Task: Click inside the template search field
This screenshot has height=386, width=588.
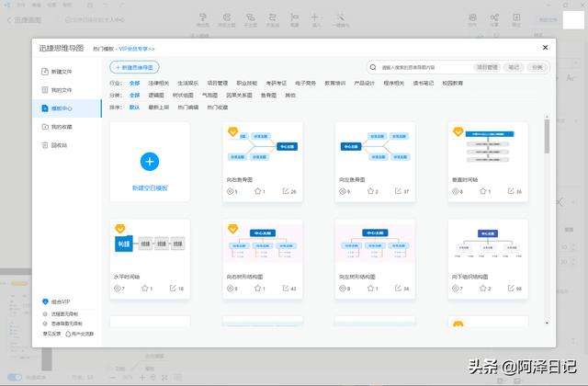Action: pyautogui.click(x=425, y=67)
